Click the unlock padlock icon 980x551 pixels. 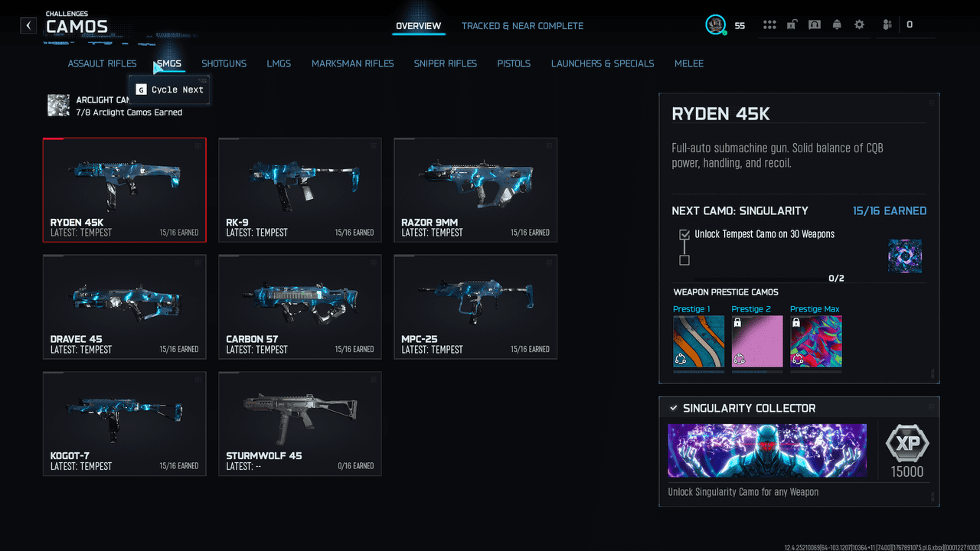click(x=792, y=25)
